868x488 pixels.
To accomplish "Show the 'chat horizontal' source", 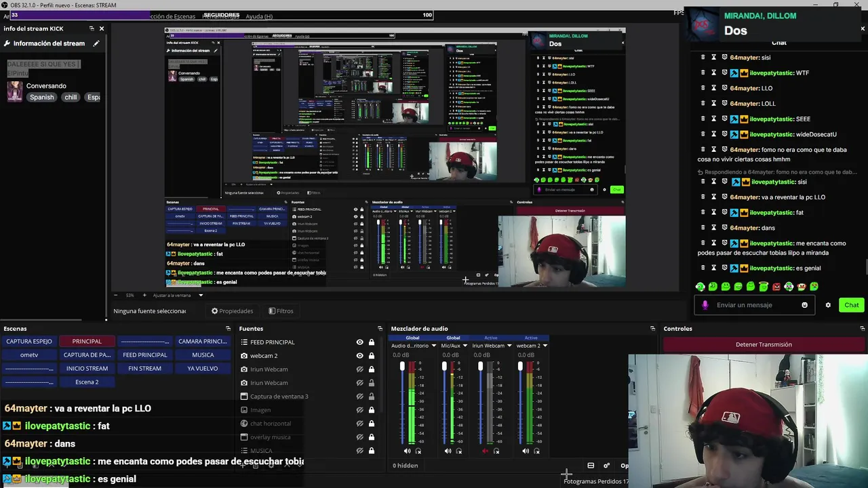I will coord(359,424).
